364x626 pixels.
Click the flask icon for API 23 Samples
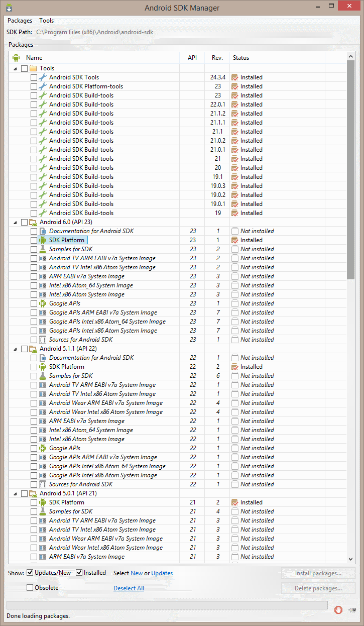(43, 249)
